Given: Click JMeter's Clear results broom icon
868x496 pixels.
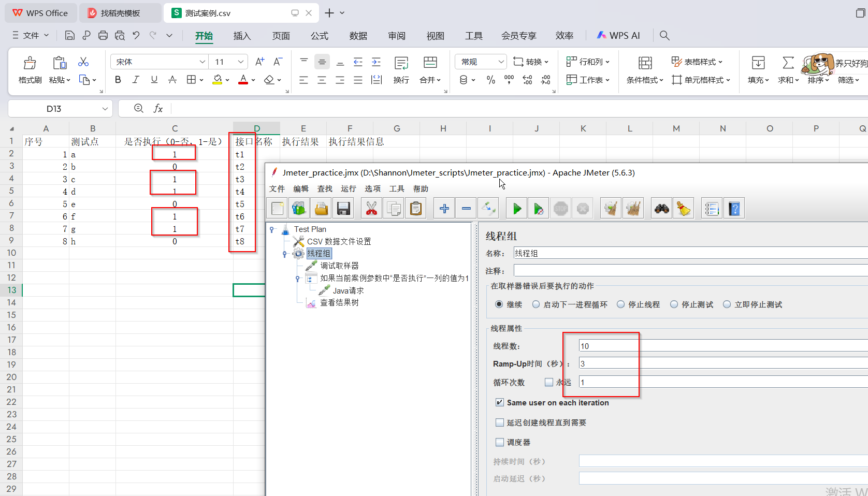Looking at the screenshot, I should click(x=611, y=209).
